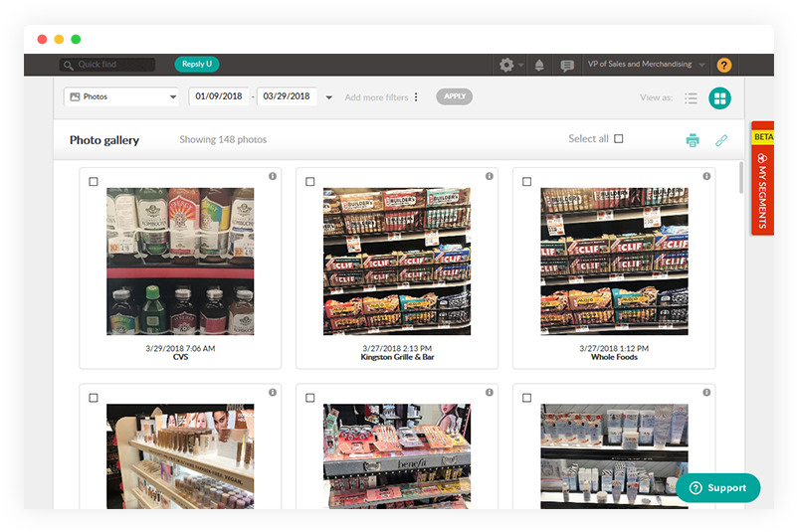Click the gallery vertical scrollbar

(x=741, y=177)
